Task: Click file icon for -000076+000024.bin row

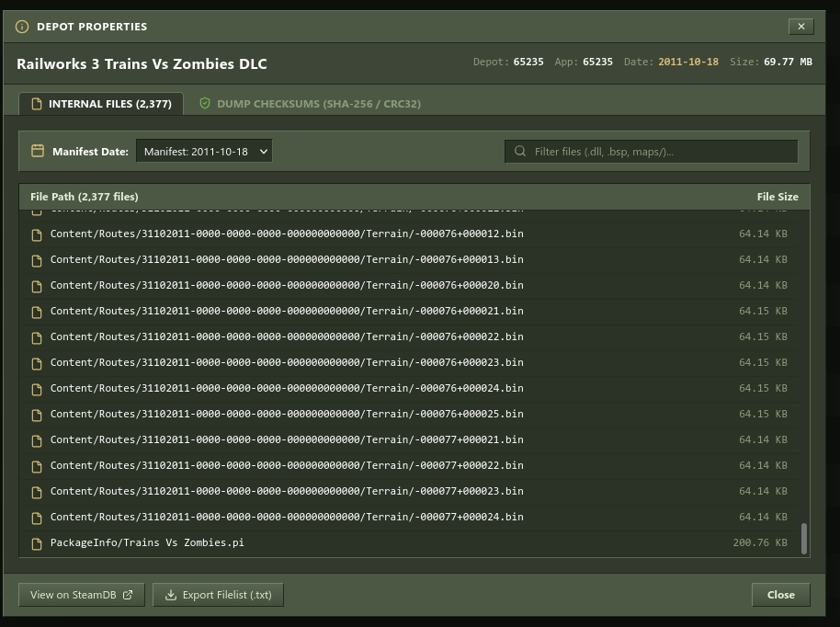Action: 37,389
